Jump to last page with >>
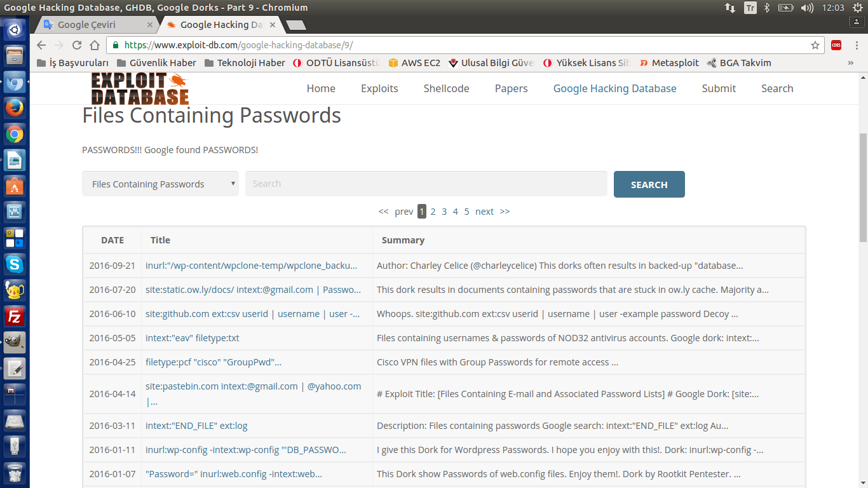 pyautogui.click(x=505, y=212)
